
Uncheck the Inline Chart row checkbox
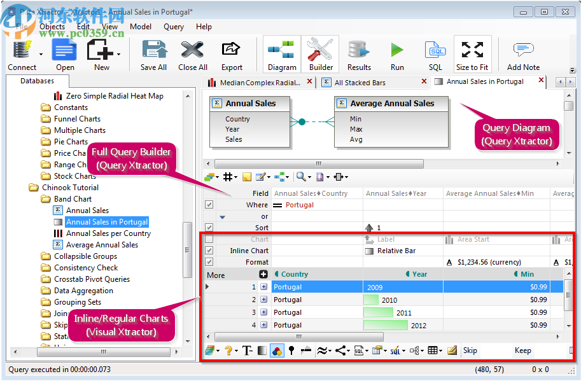click(x=209, y=251)
